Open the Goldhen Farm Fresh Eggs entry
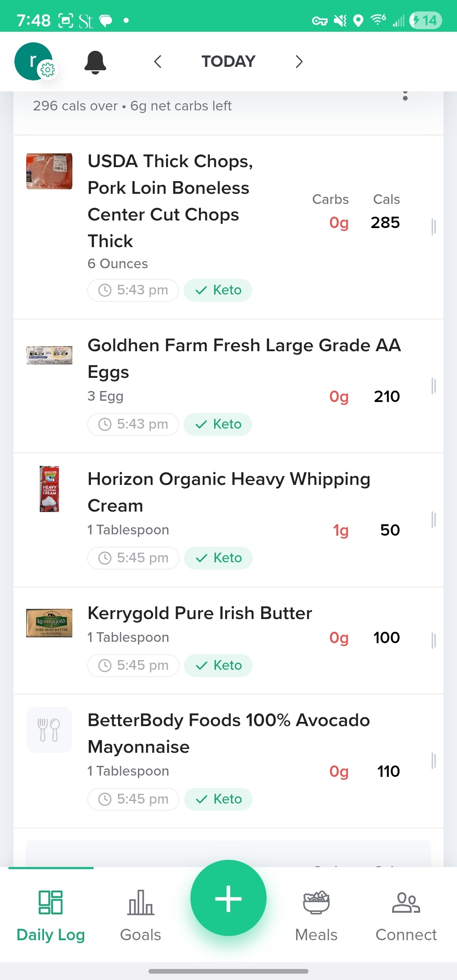 tap(244, 358)
